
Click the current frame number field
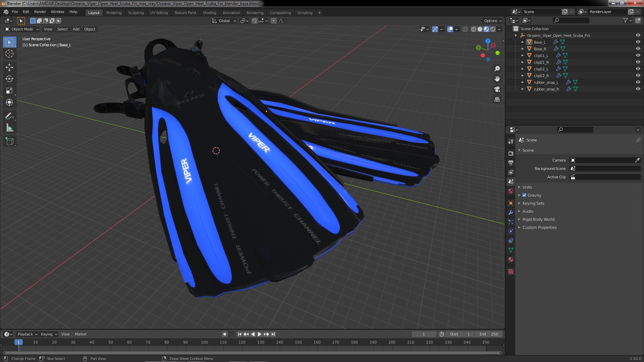click(424, 334)
